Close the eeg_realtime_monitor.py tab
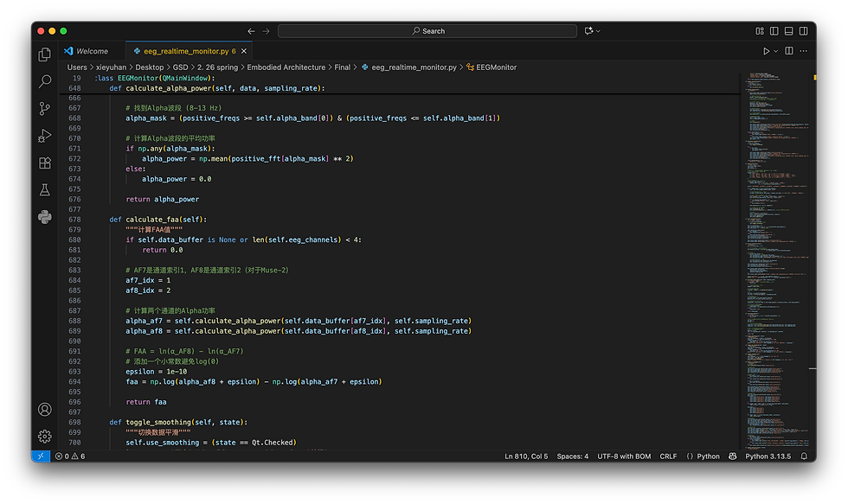This screenshot has width=848, height=504. pyautogui.click(x=244, y=51)
